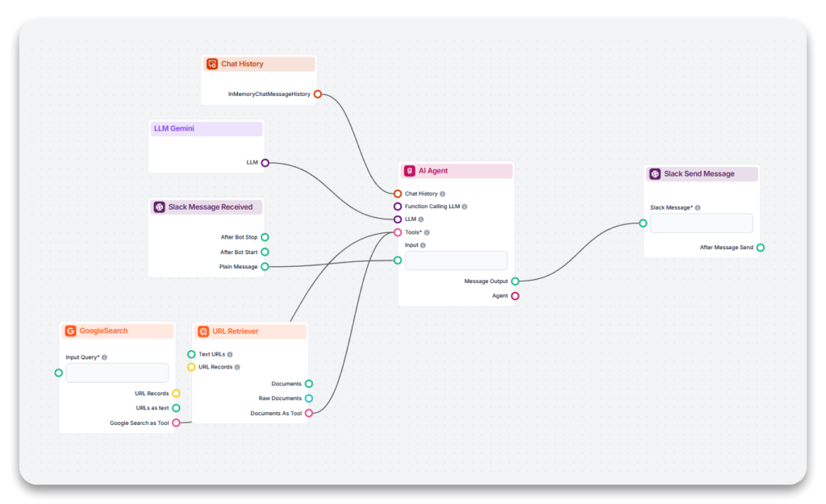Click info icon next to Text URLs

coord(230,355)
